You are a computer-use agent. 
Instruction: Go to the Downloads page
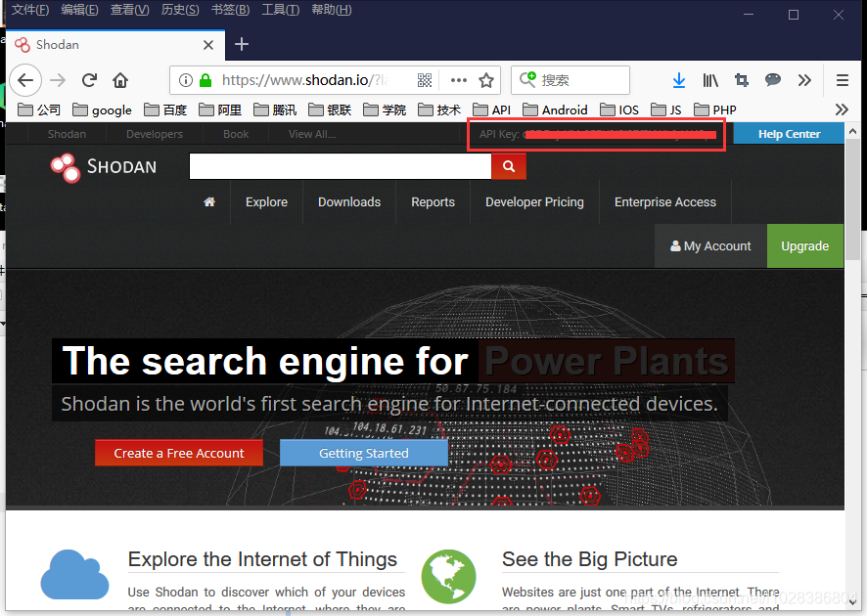tap(349, 202)
